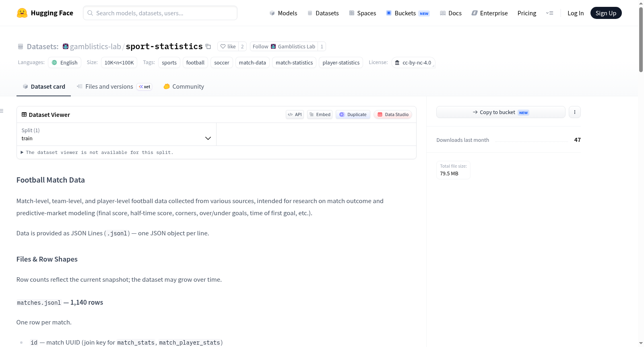Image resolution: width=644 pixels, height=347 pixels.
Task: Open the more-navigation menu icon
Action: (549, 13)
